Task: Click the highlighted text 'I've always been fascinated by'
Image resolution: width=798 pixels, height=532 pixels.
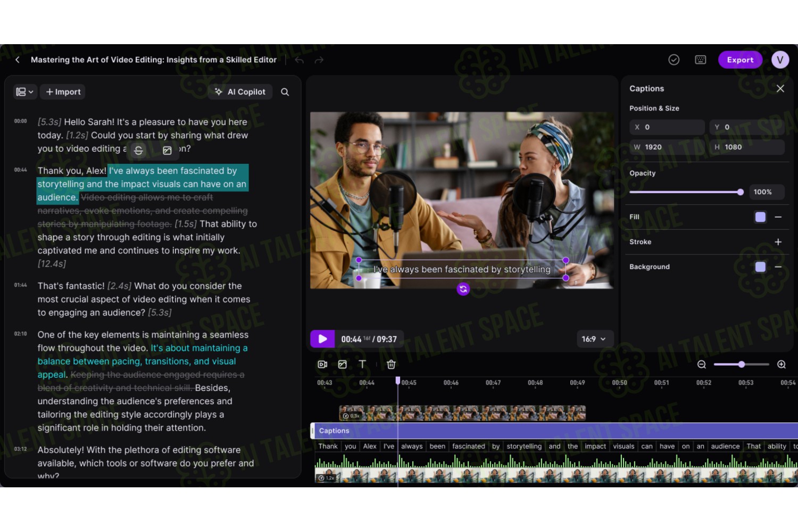Action: (173, 171)
